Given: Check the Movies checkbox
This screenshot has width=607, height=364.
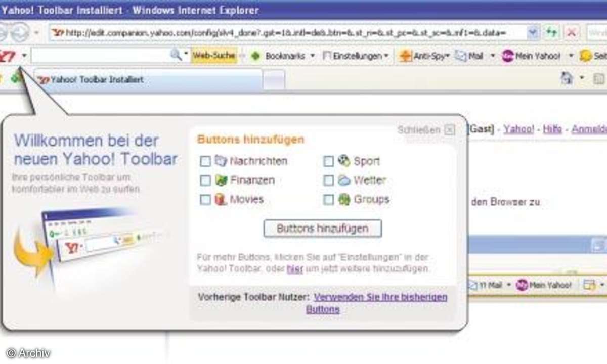Looking at the screenshot, I should tap(205, 200).
